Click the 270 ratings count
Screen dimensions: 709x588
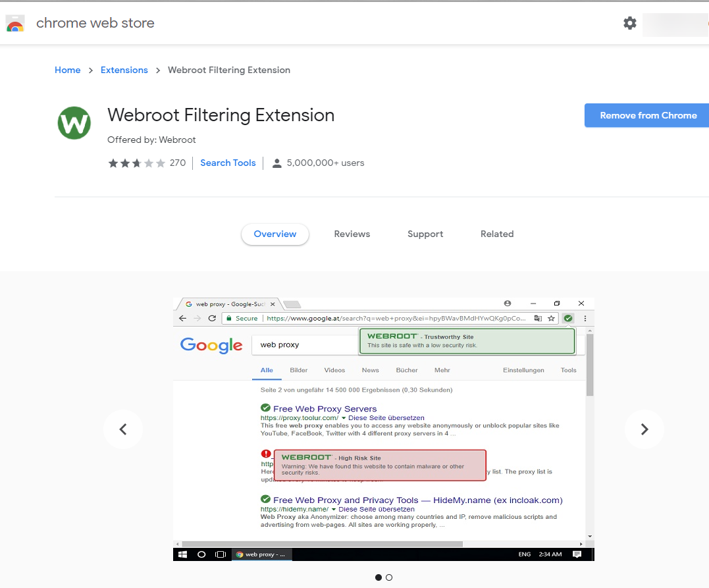click(178, 163)
